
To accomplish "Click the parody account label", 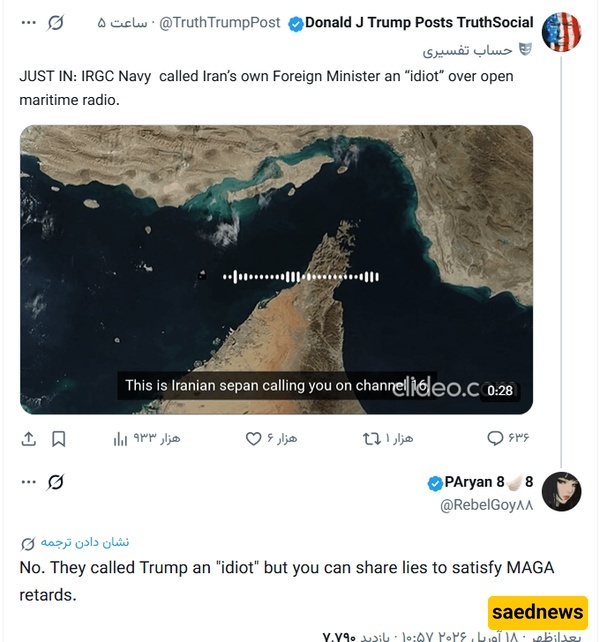I will pyautogui.click(x=476, y=50).
